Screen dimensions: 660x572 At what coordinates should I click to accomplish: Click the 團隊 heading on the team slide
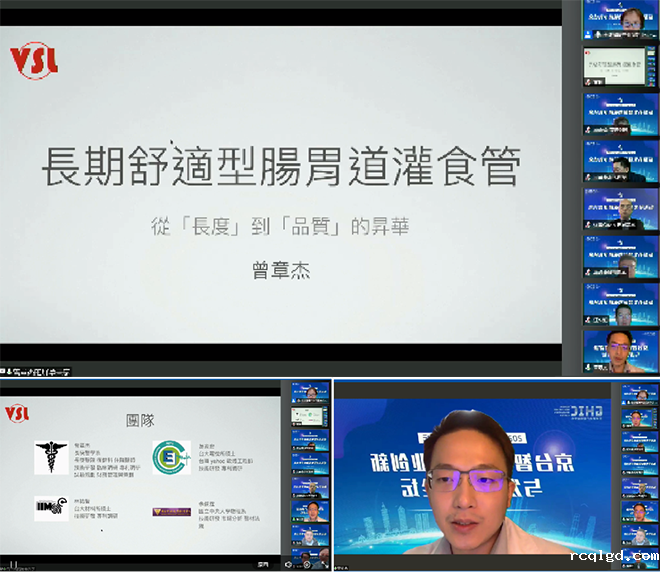pos(141,421)
